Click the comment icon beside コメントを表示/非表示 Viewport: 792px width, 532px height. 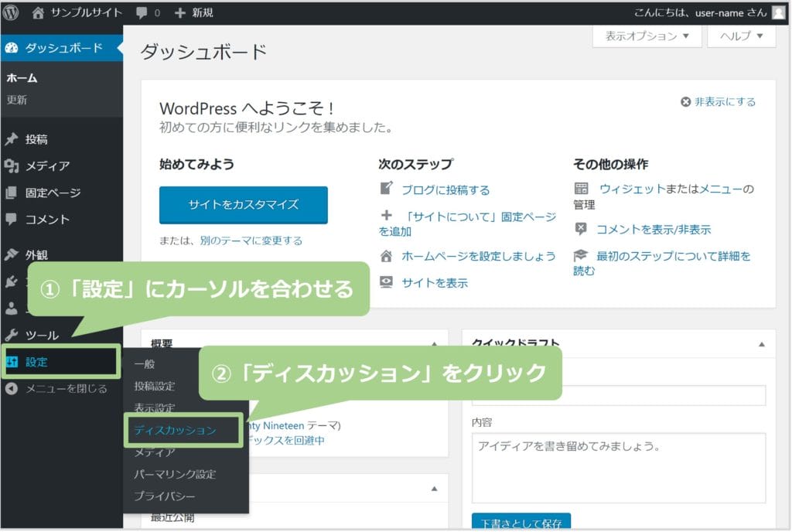coord(581,229)
